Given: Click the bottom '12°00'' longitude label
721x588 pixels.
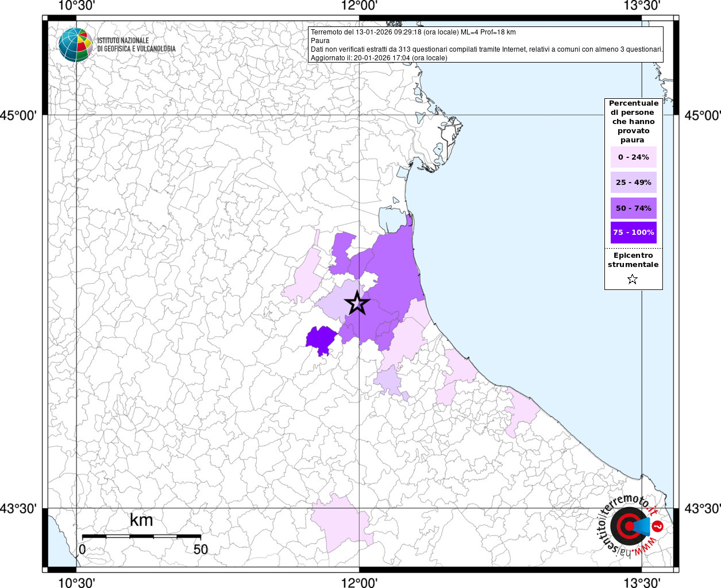Looking at the screenshot, I should pos(359,582).
